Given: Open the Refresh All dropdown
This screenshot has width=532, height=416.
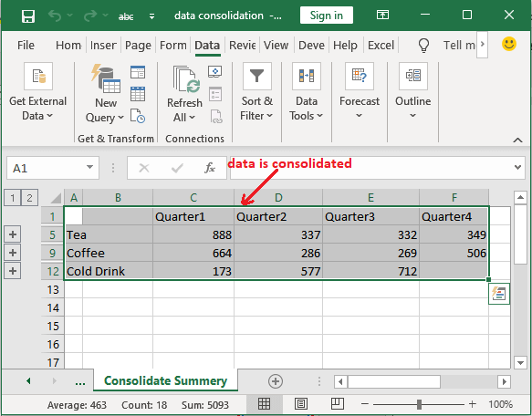Looking at the screenshot, I should (184, 94).
